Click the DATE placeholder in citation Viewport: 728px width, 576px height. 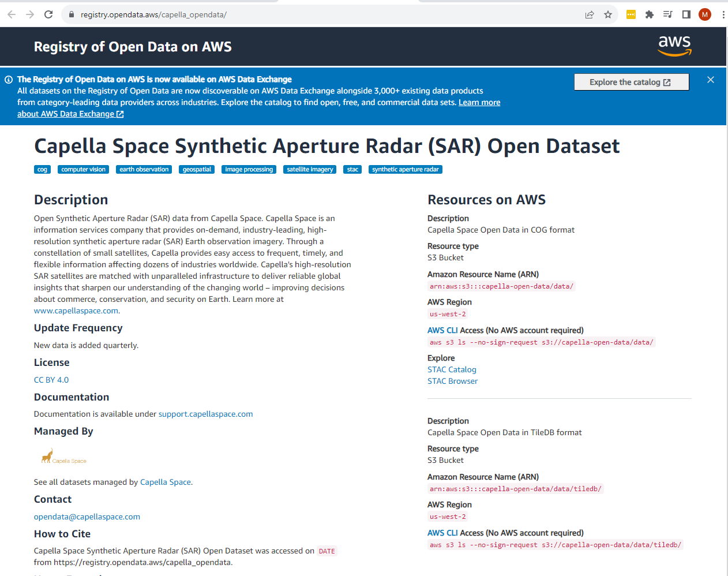327,551
